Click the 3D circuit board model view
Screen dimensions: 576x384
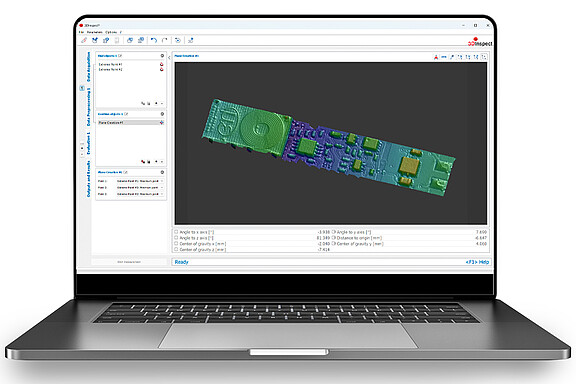pos(331,143)
